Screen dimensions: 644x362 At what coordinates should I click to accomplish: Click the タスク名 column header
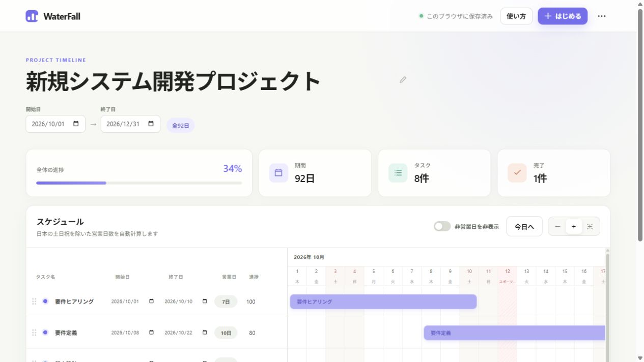click(x=45, y=277)
